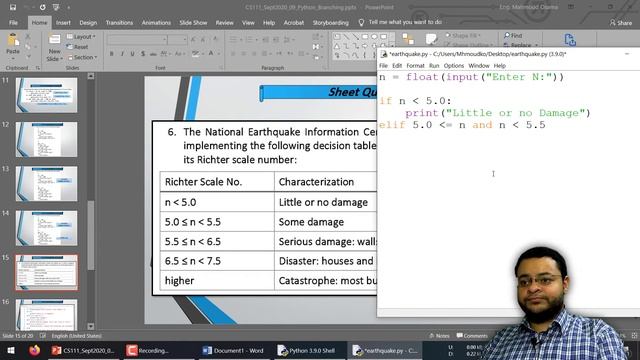Switch to Document1 - Word in taskbar
Image resolution: width=640 pixels, height=360 pixels.
pos(233,351)
